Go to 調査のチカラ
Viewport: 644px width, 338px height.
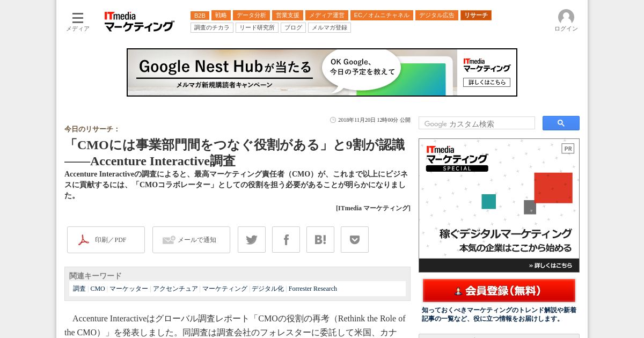212,27
